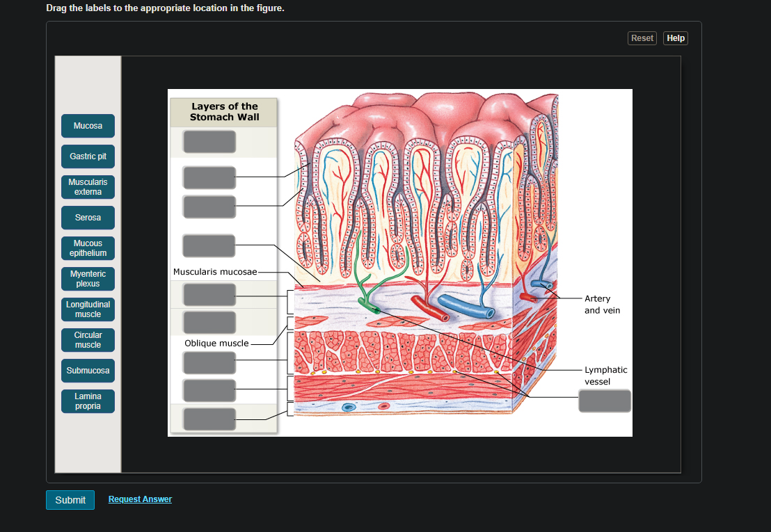Click the drop box under Layers of the Stomach Wall header
Image resolution: width=771 pixels, height=532 pixels.
tap(209, 141)
